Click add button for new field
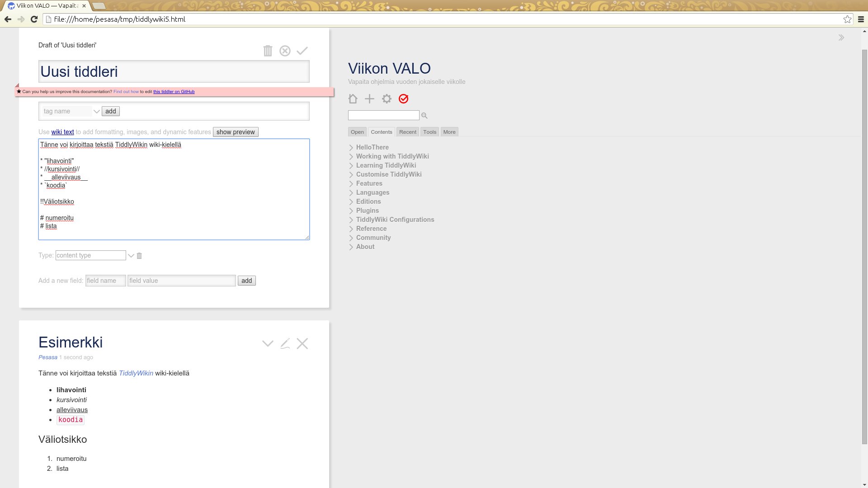Image resolution: width=868 pixels, height=488 pixels. tap(247, 281)
